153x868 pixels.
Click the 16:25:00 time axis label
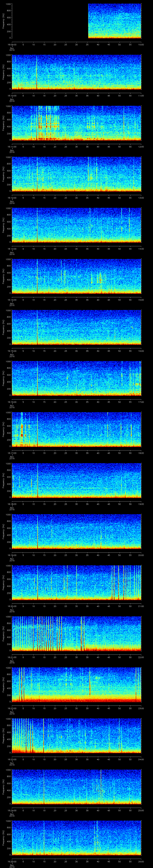[12, 861]
